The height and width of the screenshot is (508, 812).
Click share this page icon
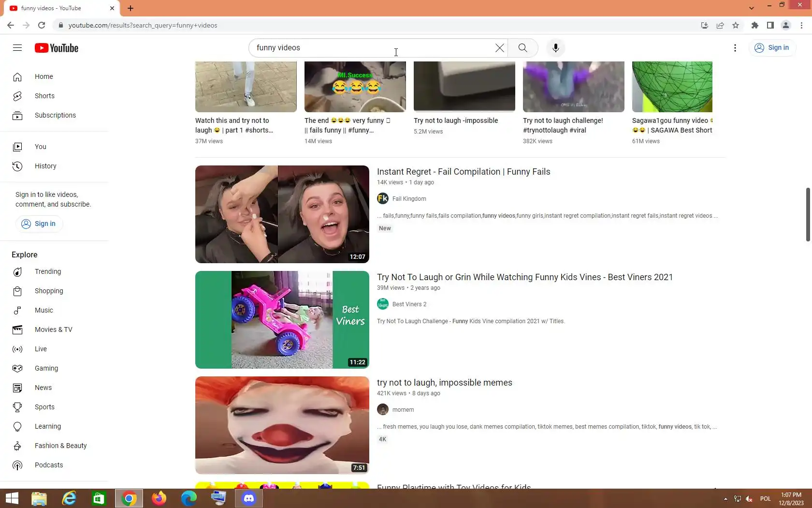click(720, 25)
